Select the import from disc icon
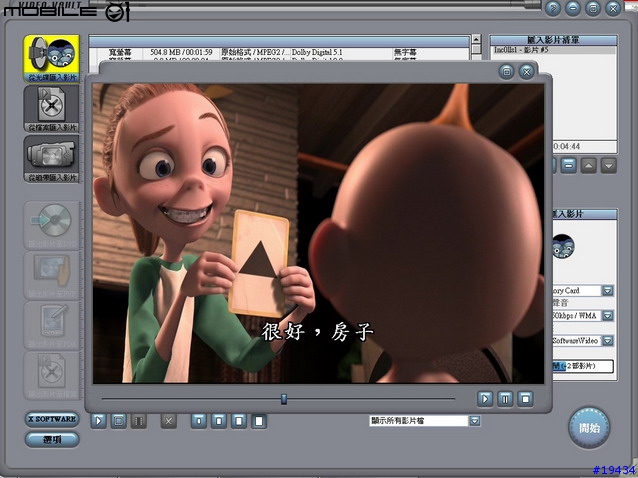The height and width of the screenshot is (478, 638). point(52,59)
